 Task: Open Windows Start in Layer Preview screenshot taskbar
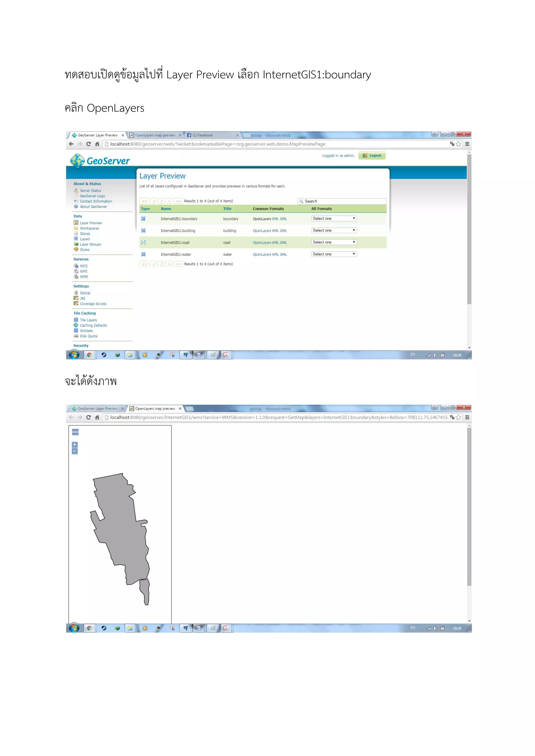(x=74, y=355)
